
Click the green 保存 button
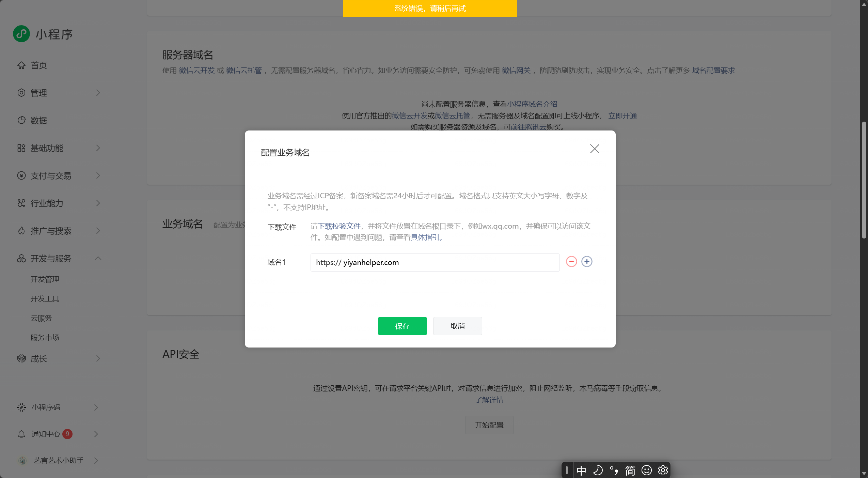pyautogui.click(x=402, y=326)
